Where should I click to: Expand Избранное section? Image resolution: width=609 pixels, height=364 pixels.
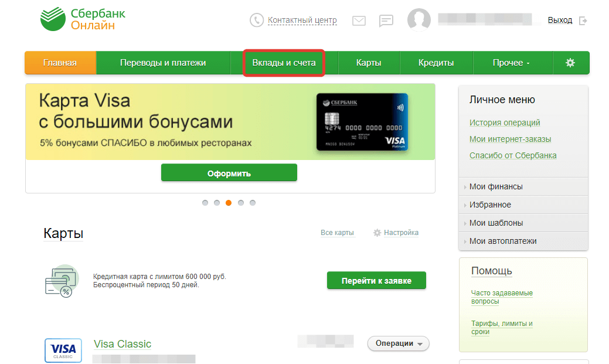(x=523, y=205)
